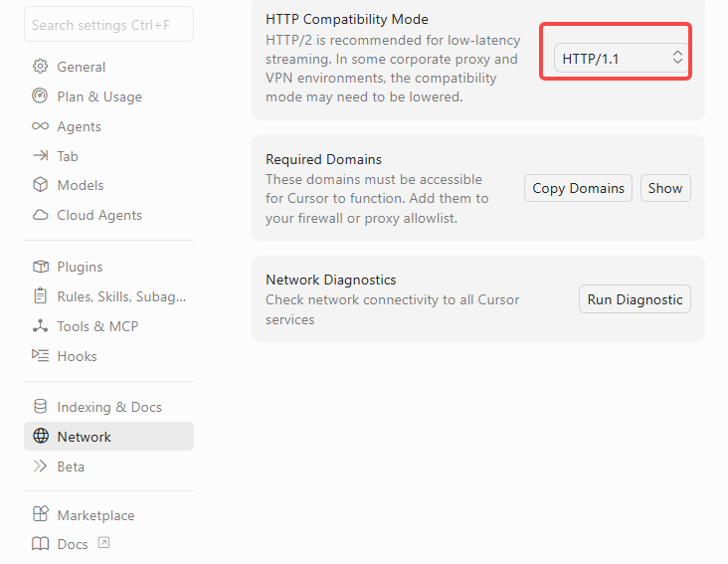This screenshot has width=728, height=564.
Task: Run the network diagnostic
Action: click(635, 299)
